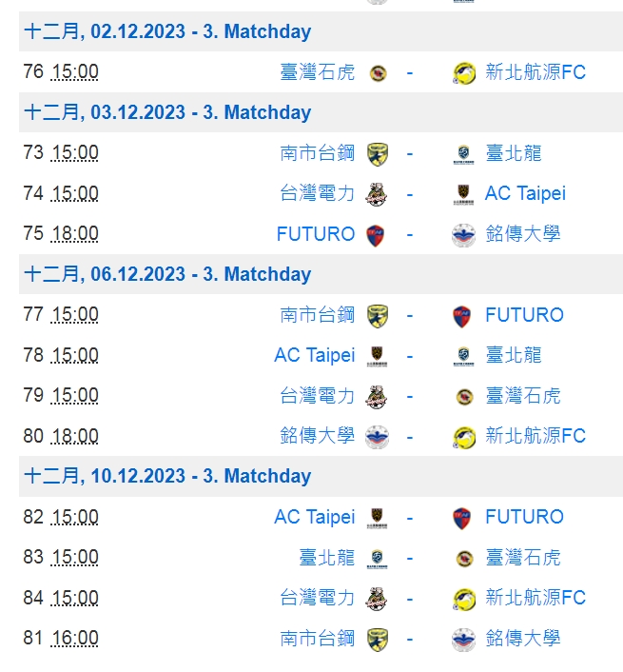The height and width of the screenshot is (672, 623).
Task: Click 臺灣石虎 crest in match 76
Action: (378, 73)
